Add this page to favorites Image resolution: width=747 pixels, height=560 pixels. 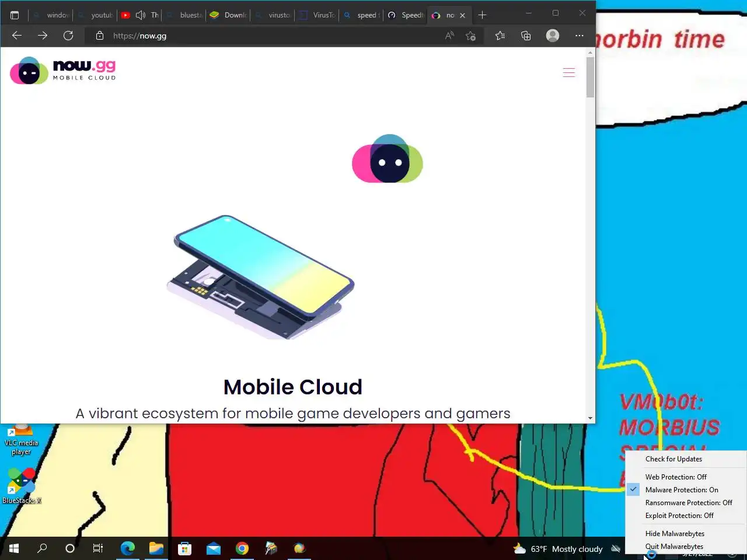(471, 36)
